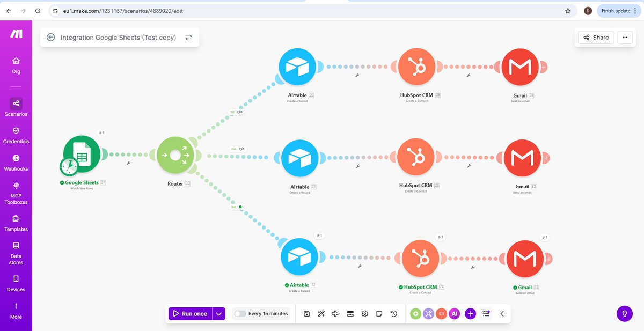The width and height of the screenshot is (644, 331).
Task: Click the browser address bar URL
Action: pos(123,11)
